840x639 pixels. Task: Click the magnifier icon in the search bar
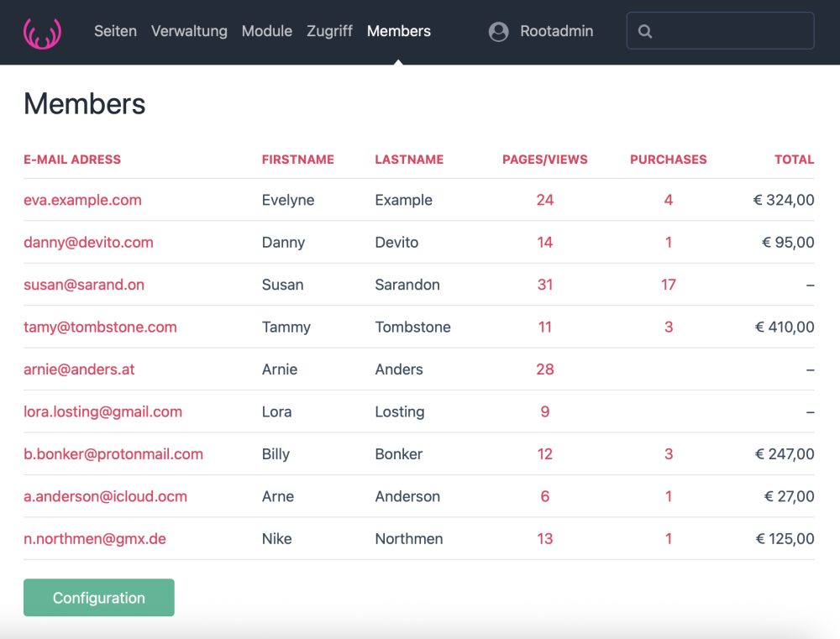644,31
